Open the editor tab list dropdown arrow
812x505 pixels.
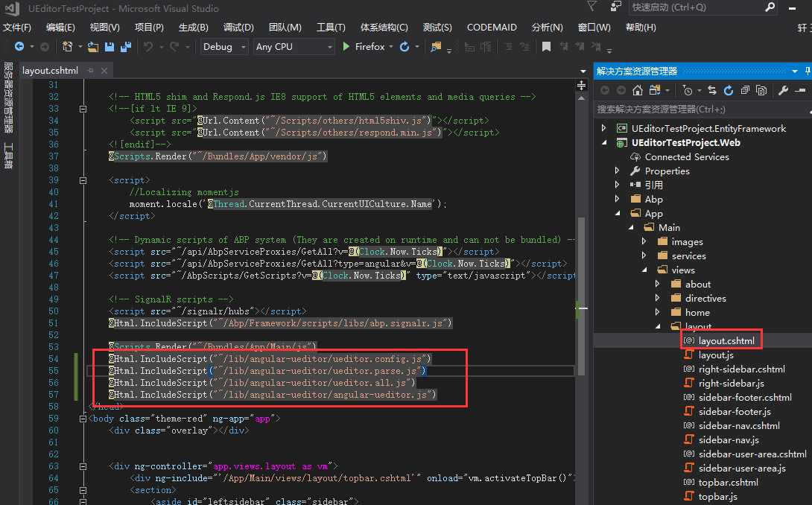[583, 71]
